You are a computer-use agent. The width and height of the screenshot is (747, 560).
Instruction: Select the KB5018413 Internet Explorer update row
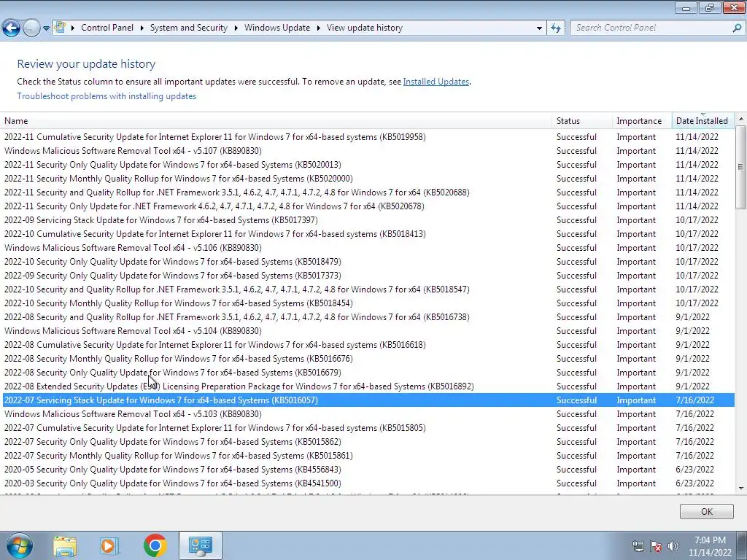[368, 234]
